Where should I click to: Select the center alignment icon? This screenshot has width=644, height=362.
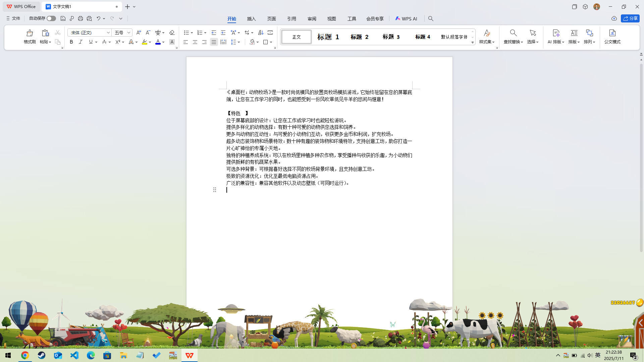[x=195, y=42]
